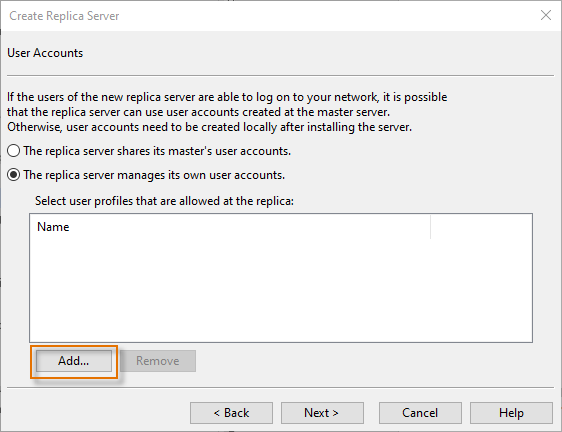Click the 'Select user profiles that are allowed' label
The width and height of the screenshot is (562, 432).
tap(164, 201)
